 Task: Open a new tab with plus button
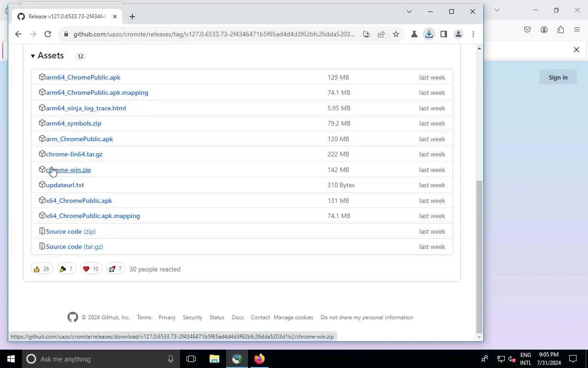coord(132,17)
